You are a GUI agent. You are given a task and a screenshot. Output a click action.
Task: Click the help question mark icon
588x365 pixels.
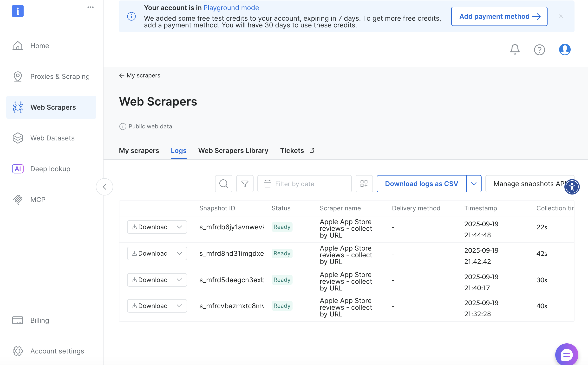coord(539,50)
